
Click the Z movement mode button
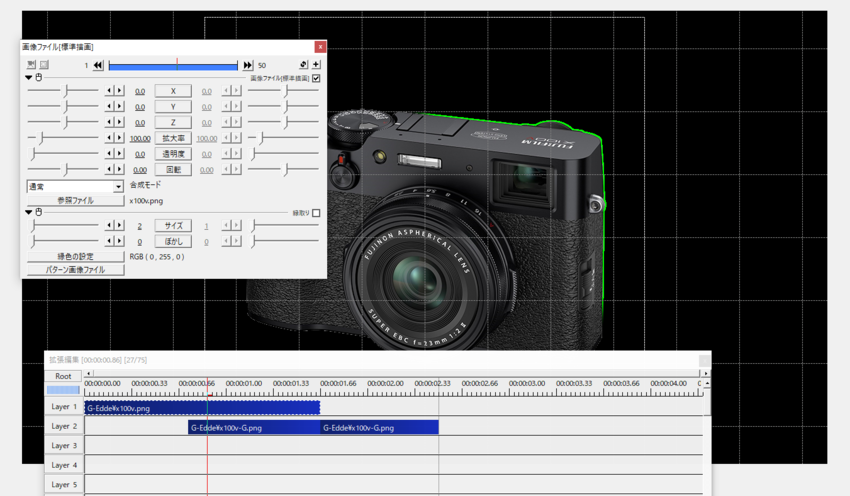tap(173, 123)
